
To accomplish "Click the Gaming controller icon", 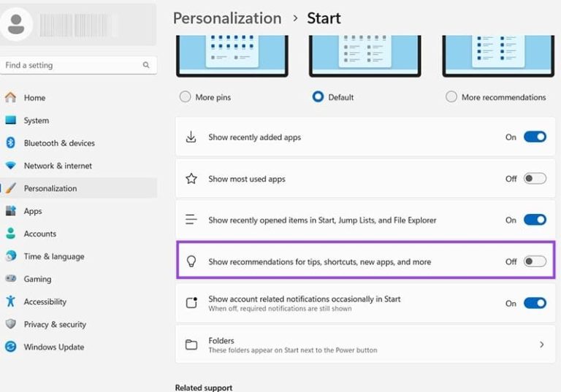I will (x=11, y=278).
